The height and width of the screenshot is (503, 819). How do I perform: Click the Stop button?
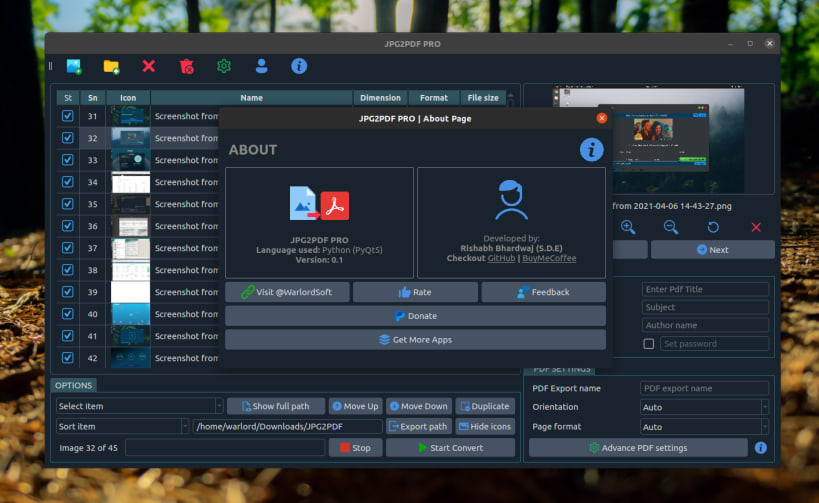(355, 448)
